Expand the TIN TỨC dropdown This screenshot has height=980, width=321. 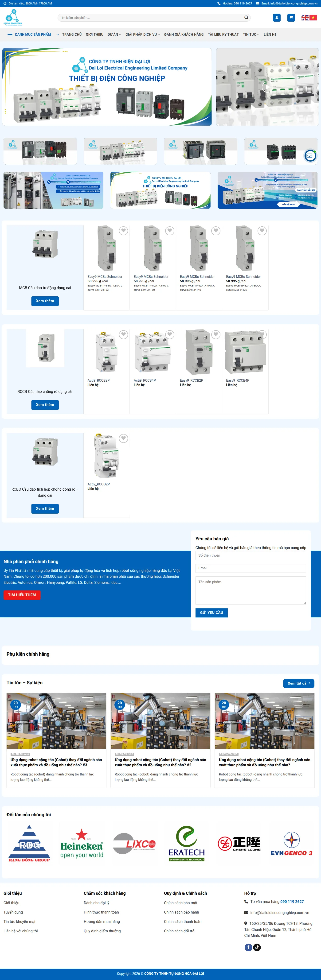click(251, 34)
